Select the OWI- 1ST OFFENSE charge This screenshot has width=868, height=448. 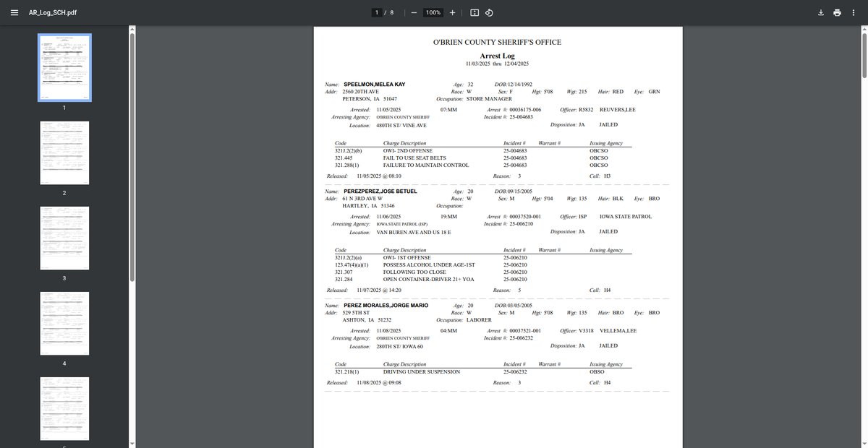tap(407, 257)
